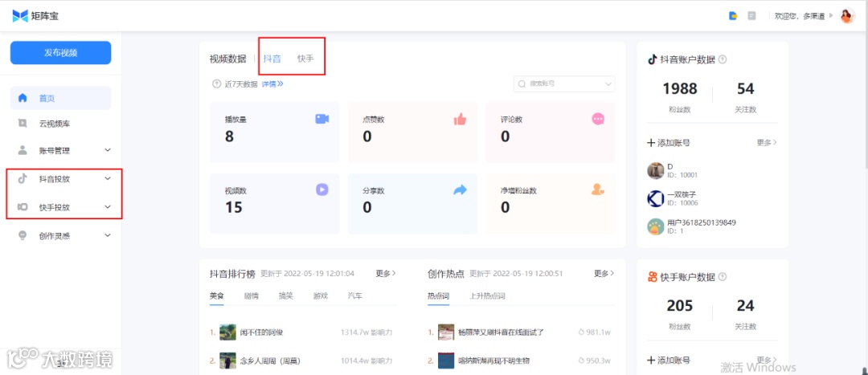
Task: Open the blue-yellow icon in top header
Action: (733, 16)
